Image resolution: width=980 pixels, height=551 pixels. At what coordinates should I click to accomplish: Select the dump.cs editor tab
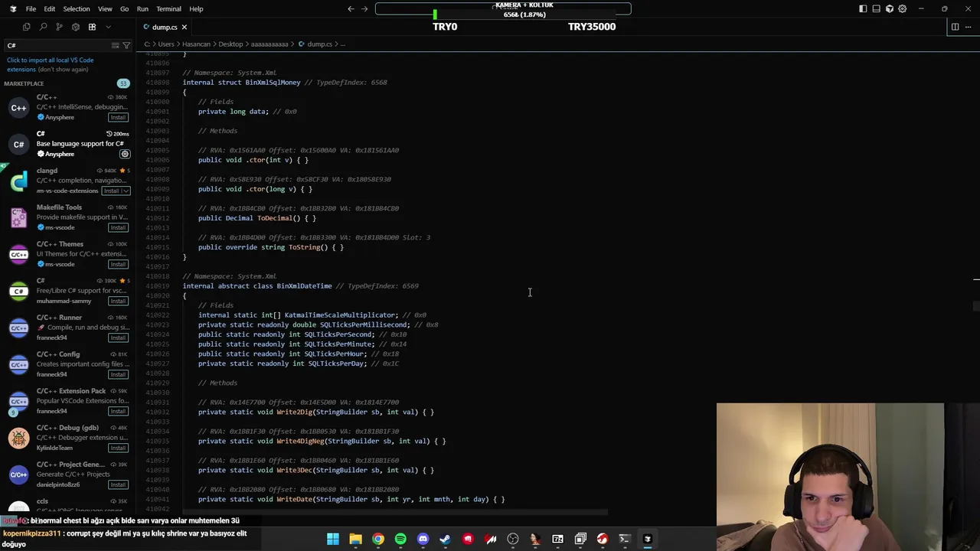click(x=165, y=27)
